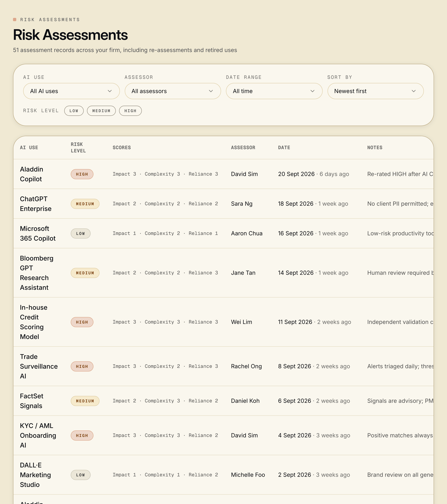The image size is (447, 504).
Task: Click assessor Sara Ng
Action: pos(242,204)
